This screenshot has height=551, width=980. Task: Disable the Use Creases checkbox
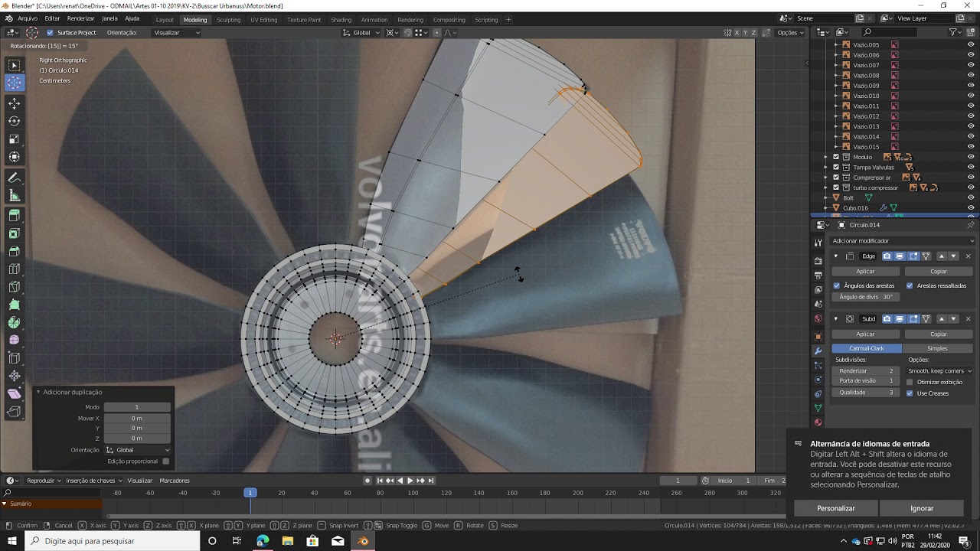pyautogui.click(x=910, y=393)
